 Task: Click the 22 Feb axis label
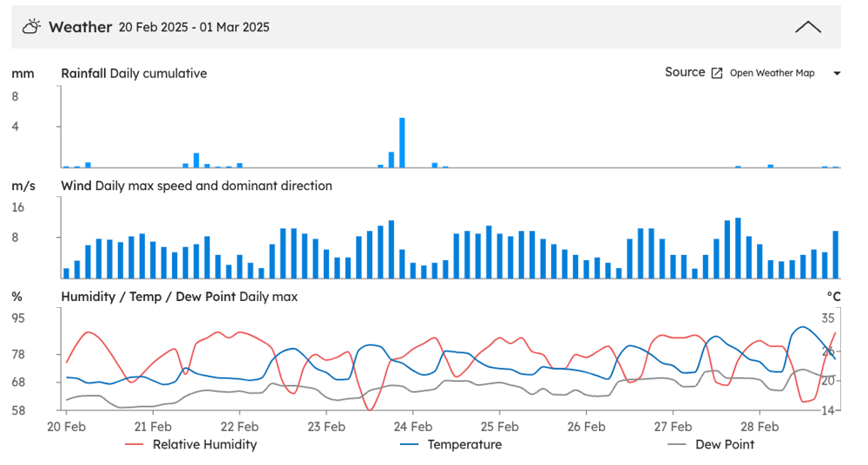tap(240, 427)
